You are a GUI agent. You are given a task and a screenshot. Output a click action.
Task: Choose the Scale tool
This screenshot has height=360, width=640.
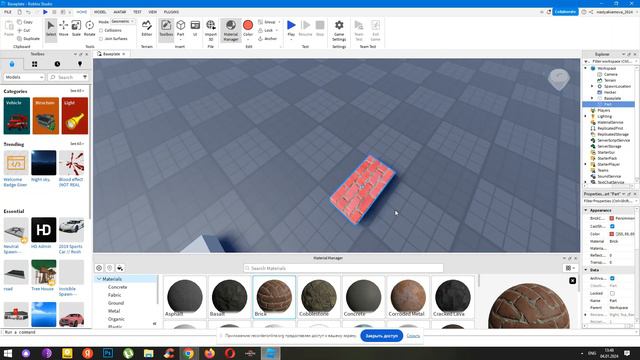[76, 28]
